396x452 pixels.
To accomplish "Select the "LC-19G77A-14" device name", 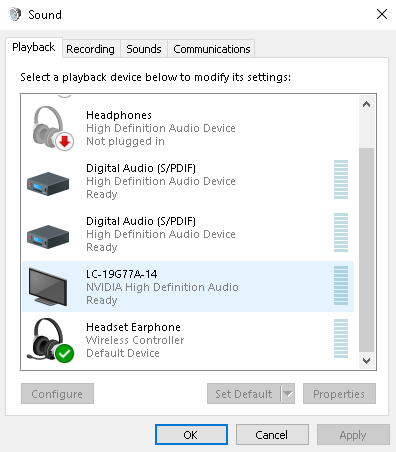I will [x=122, y=274].
